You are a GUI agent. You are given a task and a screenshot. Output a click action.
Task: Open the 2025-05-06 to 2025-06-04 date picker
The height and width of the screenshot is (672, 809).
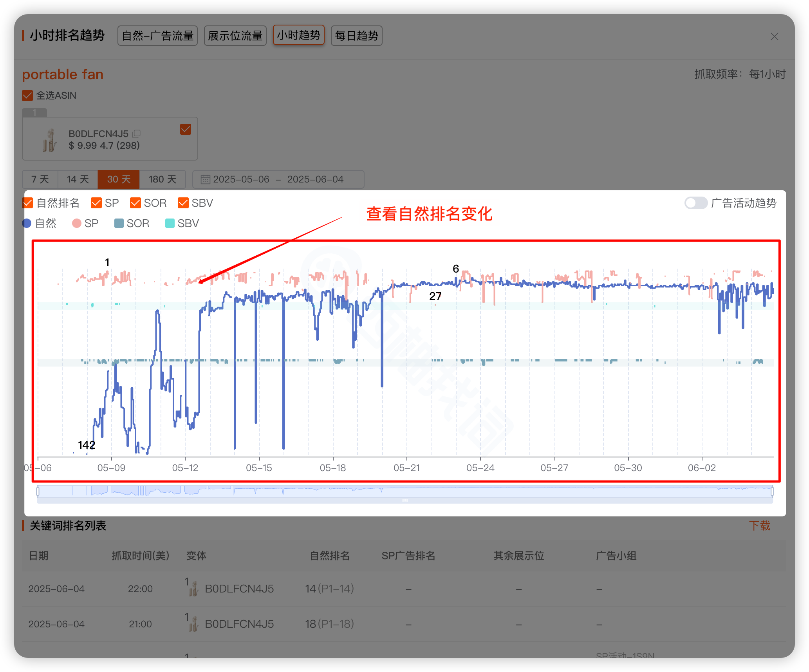tap(278, 179)
